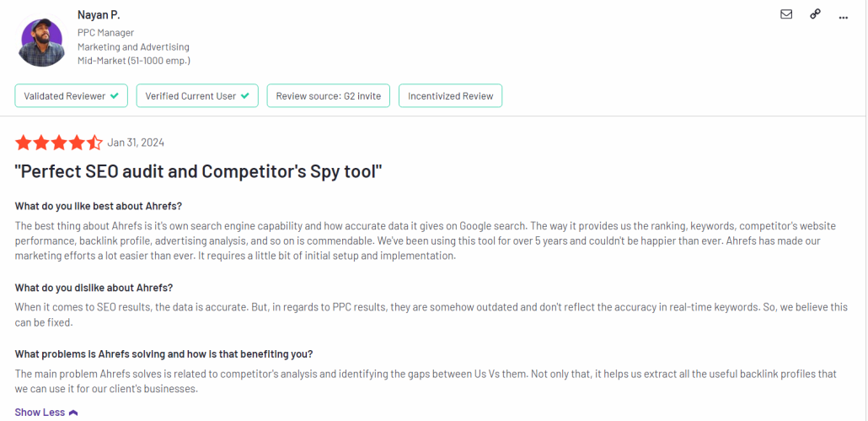868x421 pixels.
Task: Collapse the review with Show Less
Action: pyautogui.click(x=40, y=413)
